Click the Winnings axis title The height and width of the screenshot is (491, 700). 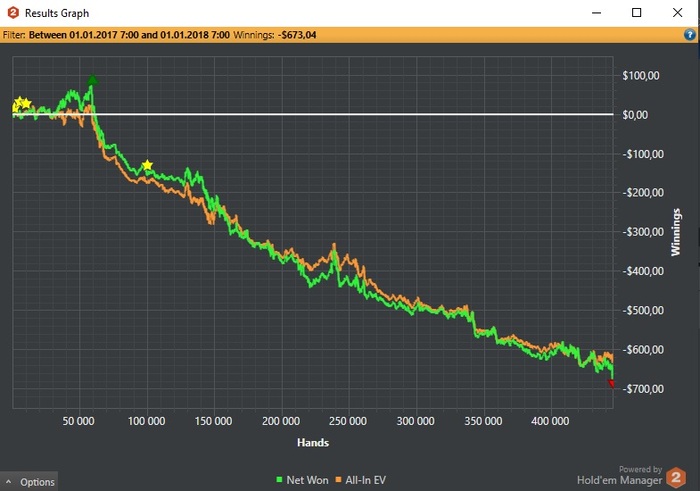[676, 232]
